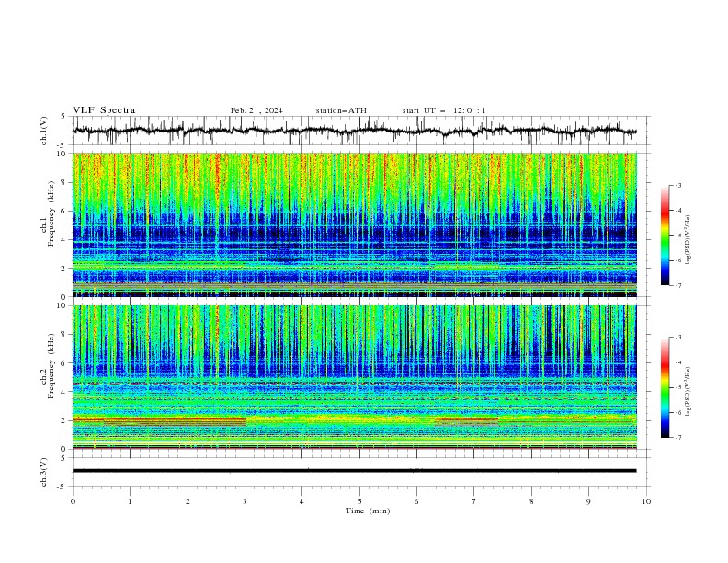The height and width of the screenshot is (563, 728).
Task: Click the time axis tick label "5"
Action: [x=359, y=501]
